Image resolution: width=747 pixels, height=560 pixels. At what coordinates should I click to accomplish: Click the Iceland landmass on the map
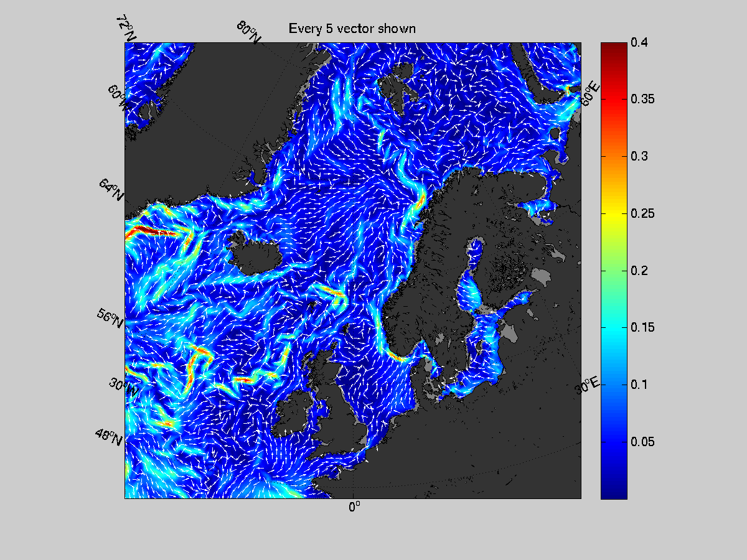[255, 254]
